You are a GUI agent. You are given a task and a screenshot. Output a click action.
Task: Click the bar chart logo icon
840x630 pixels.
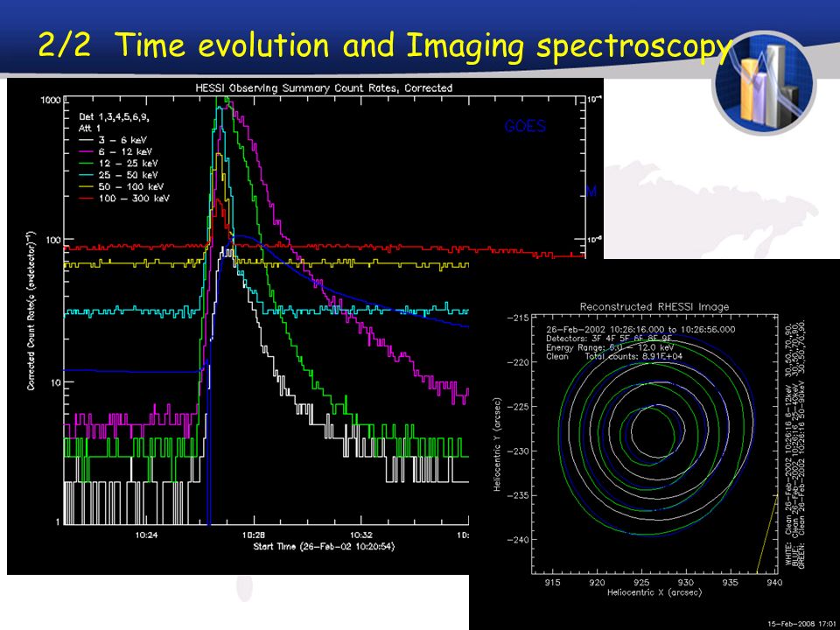pos(765,84)
